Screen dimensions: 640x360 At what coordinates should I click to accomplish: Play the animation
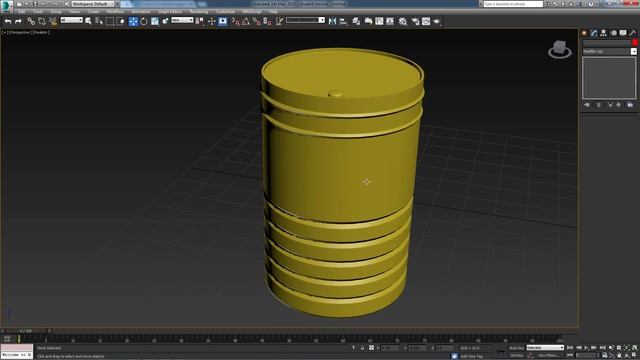(x=587, y=348)
